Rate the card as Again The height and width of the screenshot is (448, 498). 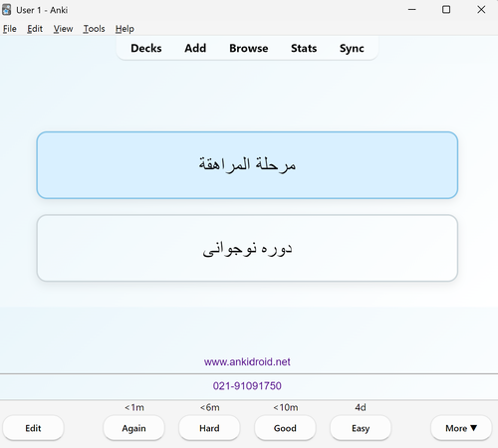[133, 428]
